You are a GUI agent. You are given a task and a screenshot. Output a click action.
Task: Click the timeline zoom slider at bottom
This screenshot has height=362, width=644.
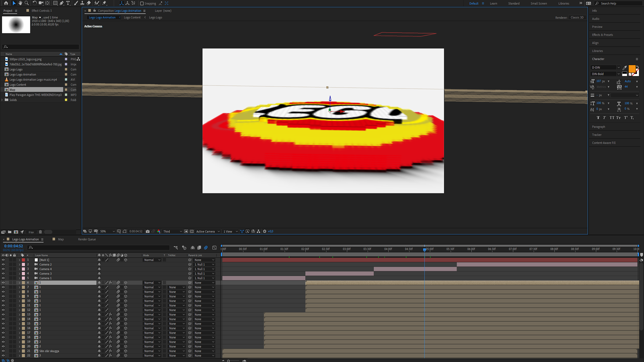point(234,361)
